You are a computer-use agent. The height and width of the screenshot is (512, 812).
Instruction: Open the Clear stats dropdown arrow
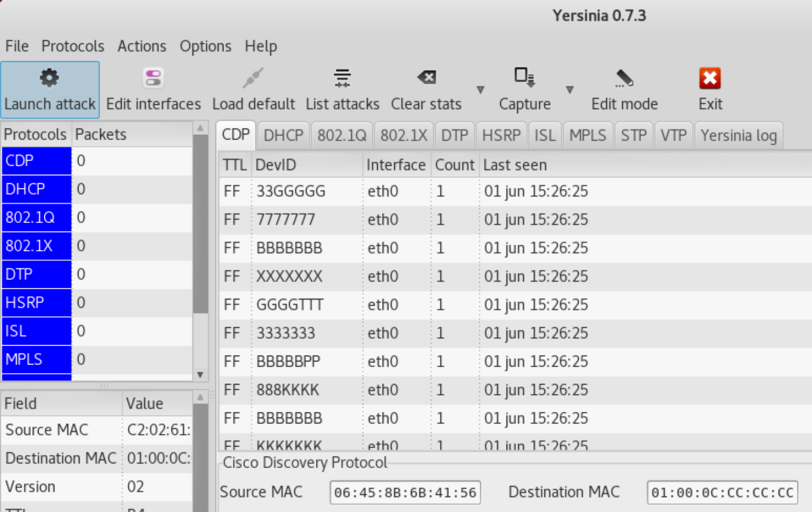[480, 90]
